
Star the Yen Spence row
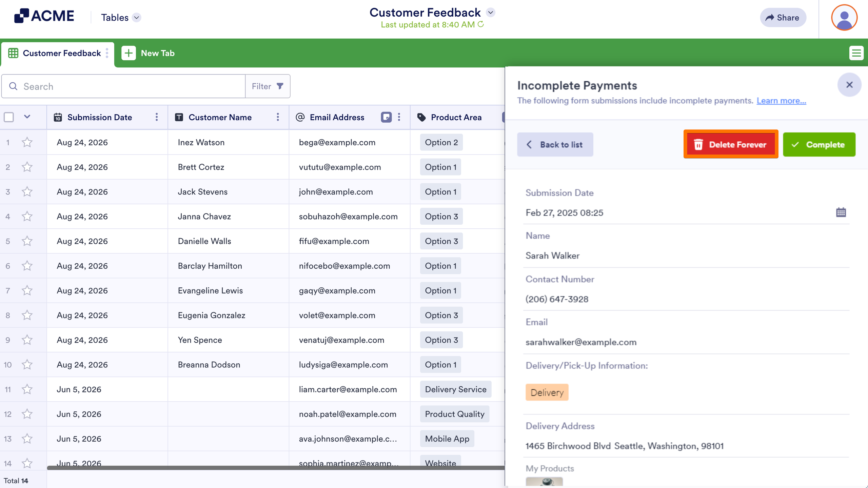27,340
